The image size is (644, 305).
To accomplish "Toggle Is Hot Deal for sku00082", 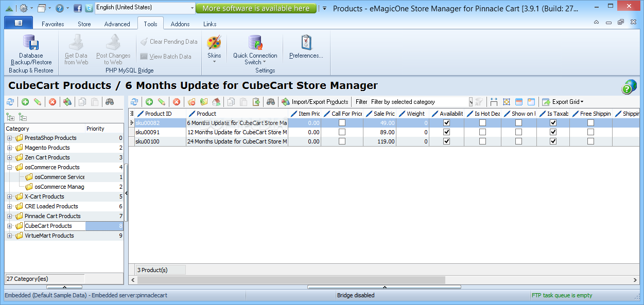I will (482, 123).
